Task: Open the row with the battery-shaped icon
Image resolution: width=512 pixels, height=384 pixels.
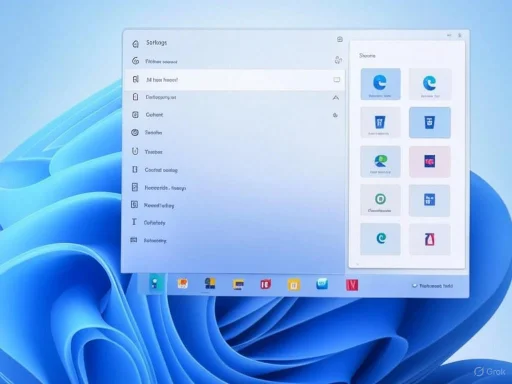Action: 235,97
